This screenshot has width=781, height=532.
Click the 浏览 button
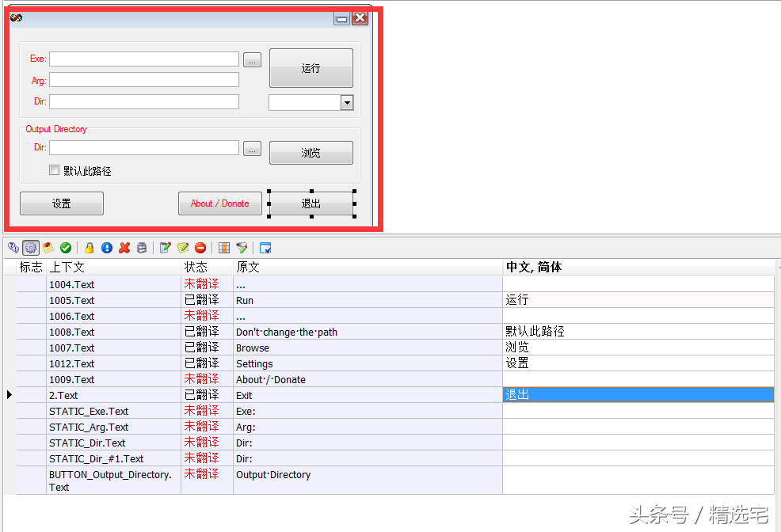(x=310, y=152)
